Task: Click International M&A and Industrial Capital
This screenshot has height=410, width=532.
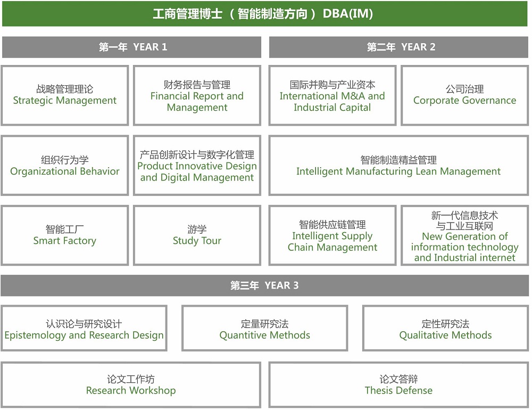Action: point(332,95)
